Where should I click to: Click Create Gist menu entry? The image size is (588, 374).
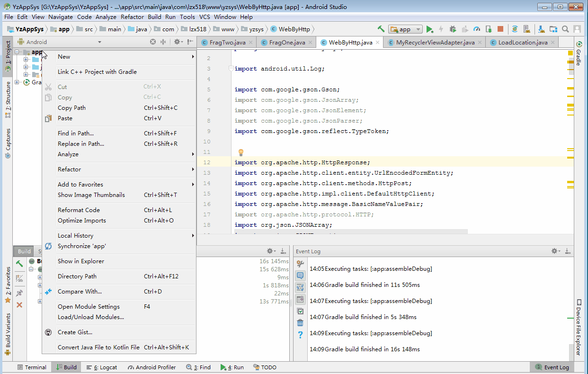[119, 332]
